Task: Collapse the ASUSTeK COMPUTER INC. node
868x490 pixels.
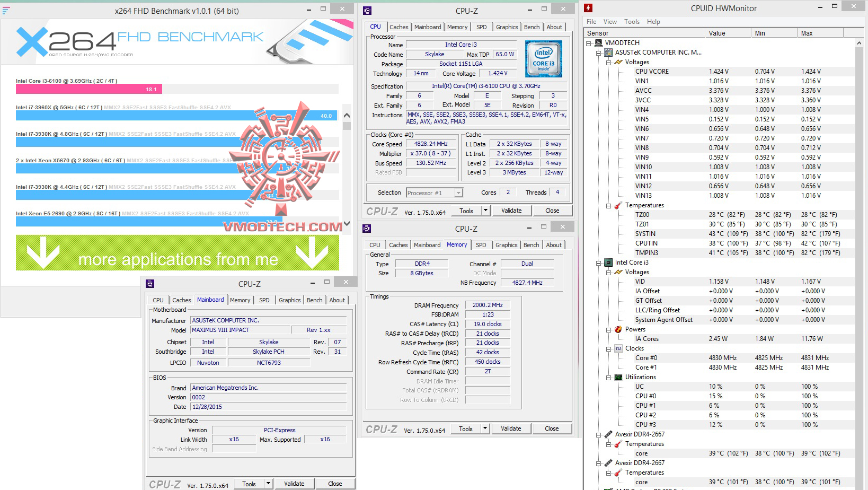Action: point(599,52)
